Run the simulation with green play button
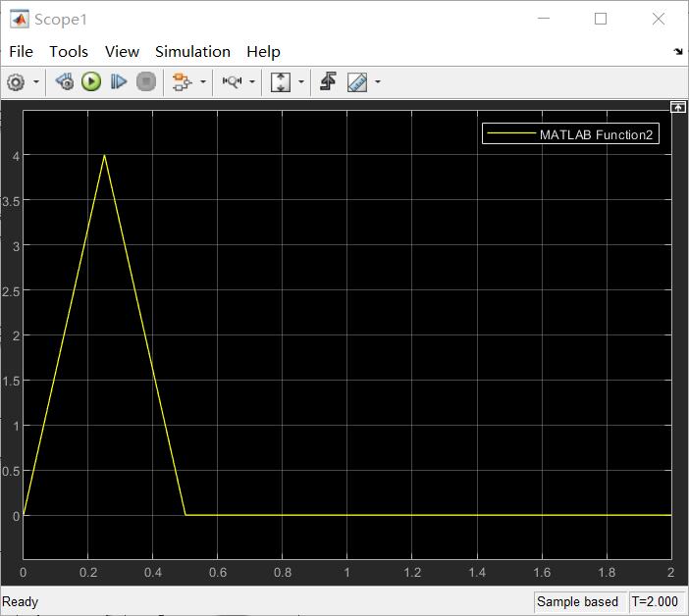Viewport: 689px width, 616px height. click(91, 81)
